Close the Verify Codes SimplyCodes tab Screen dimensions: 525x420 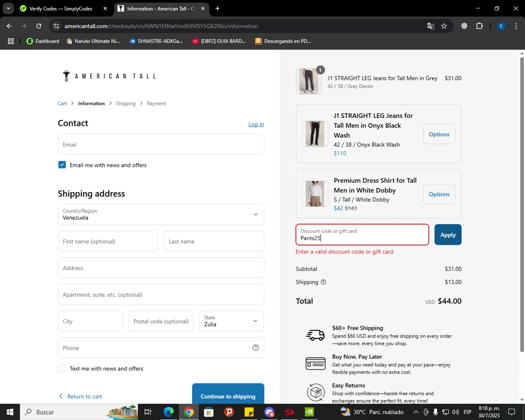pos(105,8)
